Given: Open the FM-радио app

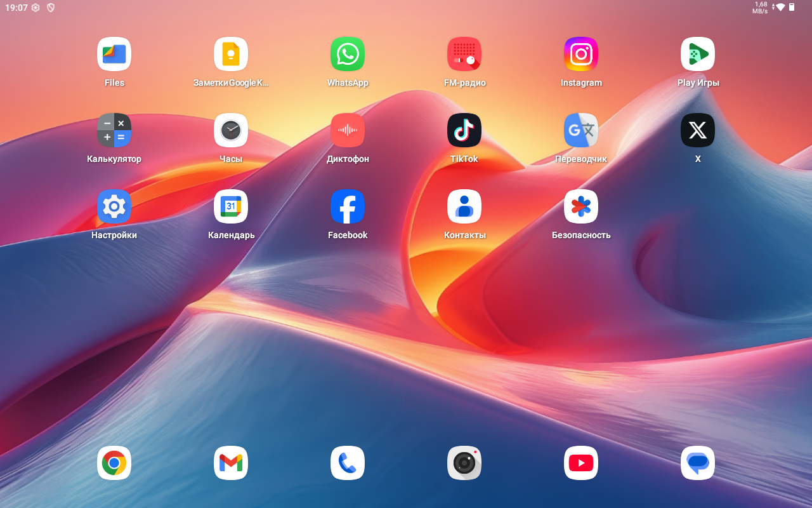Looking at the screenshot, I should 464,54.
